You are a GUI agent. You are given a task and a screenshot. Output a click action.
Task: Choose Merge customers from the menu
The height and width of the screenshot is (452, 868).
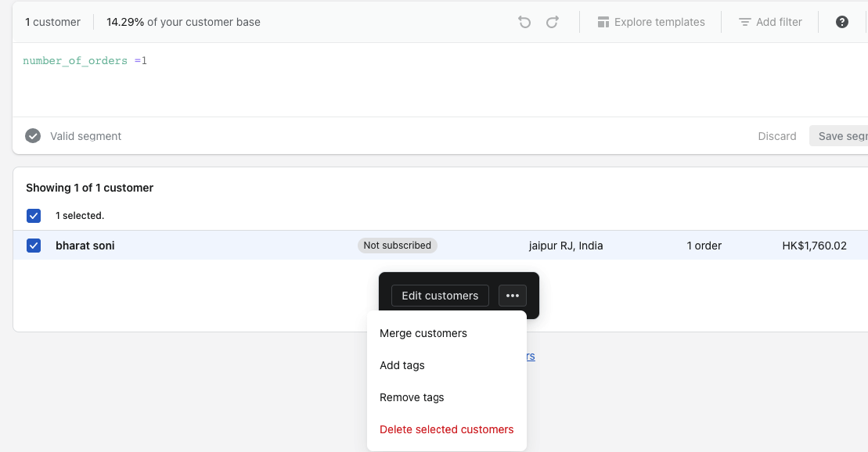tap(423, 333)
